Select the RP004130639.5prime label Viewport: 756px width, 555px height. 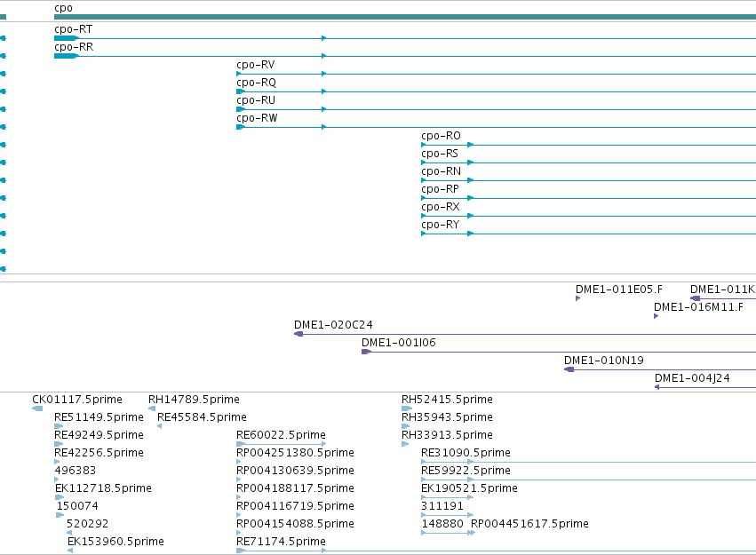click(x=295, y=471)
